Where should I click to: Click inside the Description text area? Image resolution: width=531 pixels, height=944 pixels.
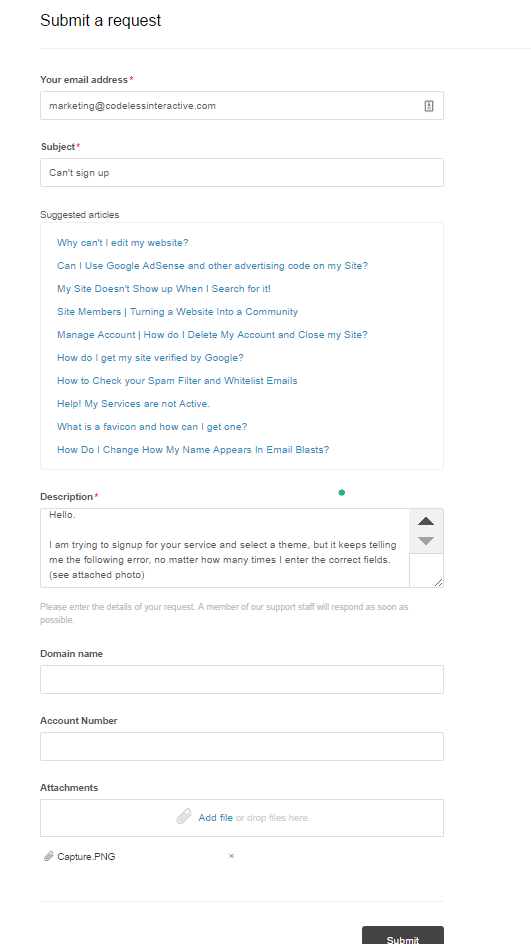coord(225,548)
